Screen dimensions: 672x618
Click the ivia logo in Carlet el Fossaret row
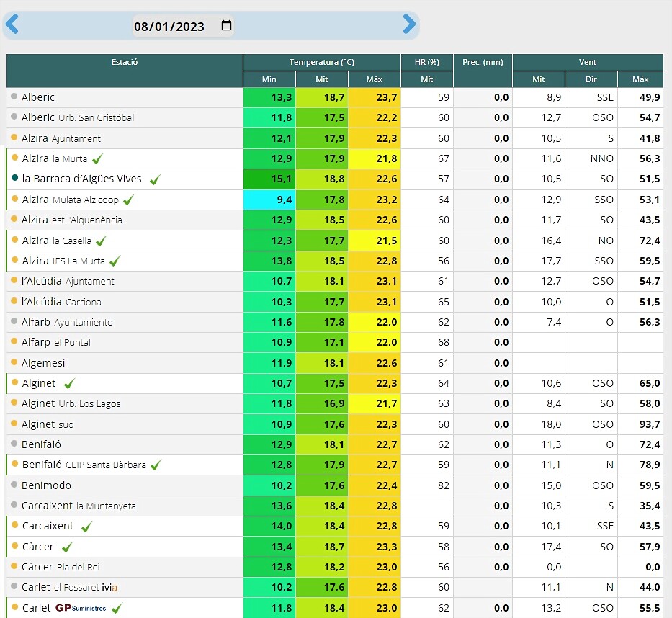tap(109, 587)
